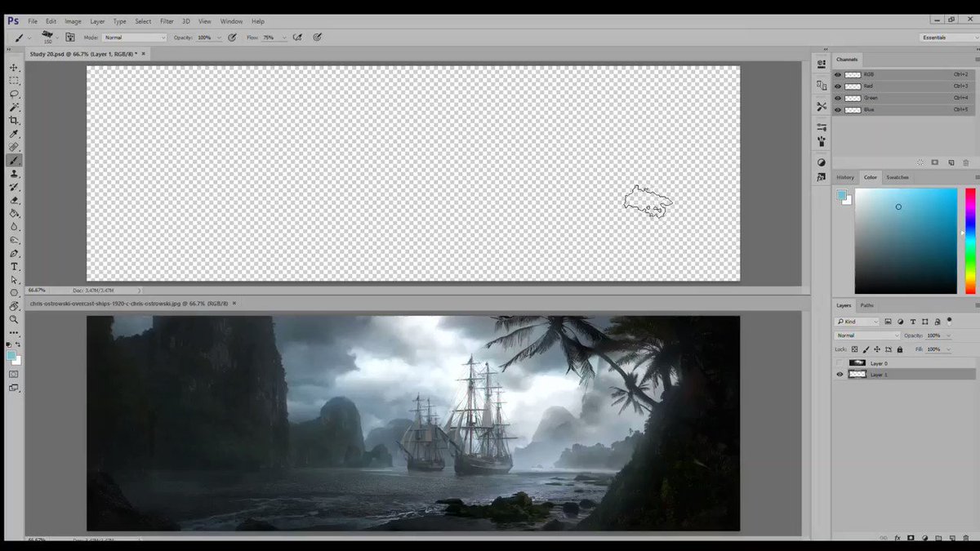Viewport: 980px width, 551px height.
Task: Select the Dodge tool
Action: [x=14, y=240]
